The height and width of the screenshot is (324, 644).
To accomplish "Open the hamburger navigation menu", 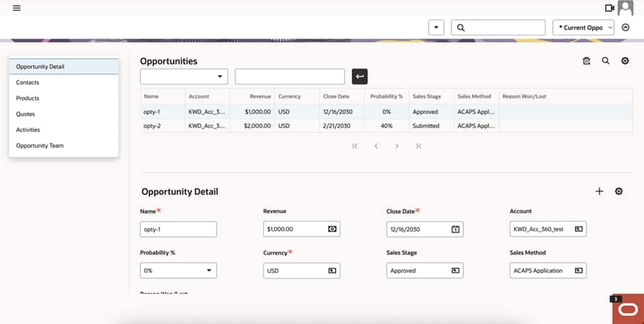I will (16, 8).
